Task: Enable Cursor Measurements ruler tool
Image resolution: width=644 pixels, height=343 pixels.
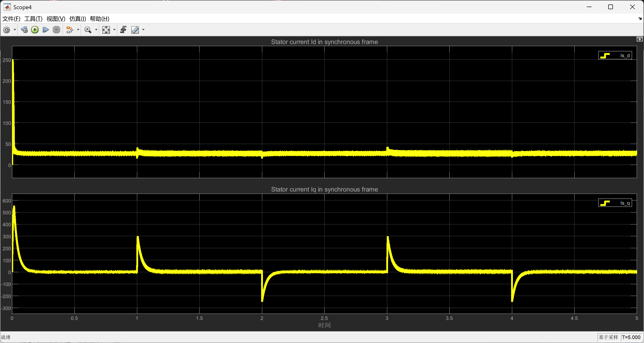Action: click(x=135, y=30)
